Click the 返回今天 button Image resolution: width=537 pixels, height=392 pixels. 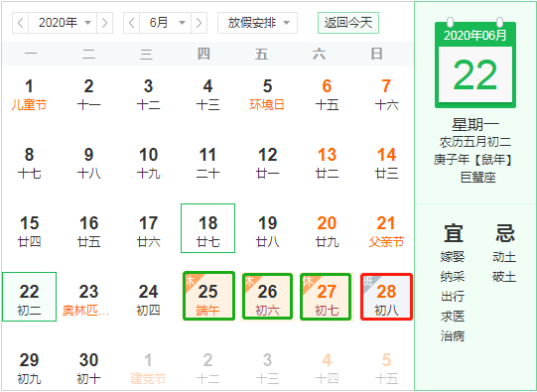point(348,23)
